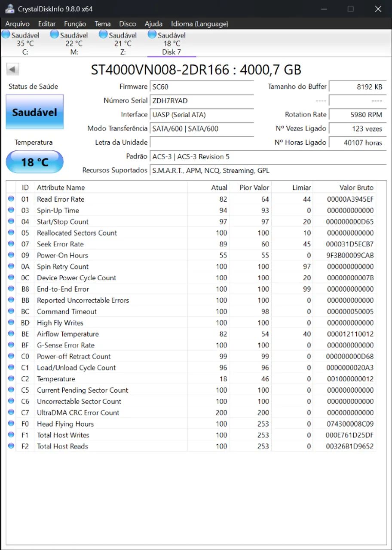Click status dot for Uncorrectable Sector Count
Viewport: 392px width, 550px height.
11,401
